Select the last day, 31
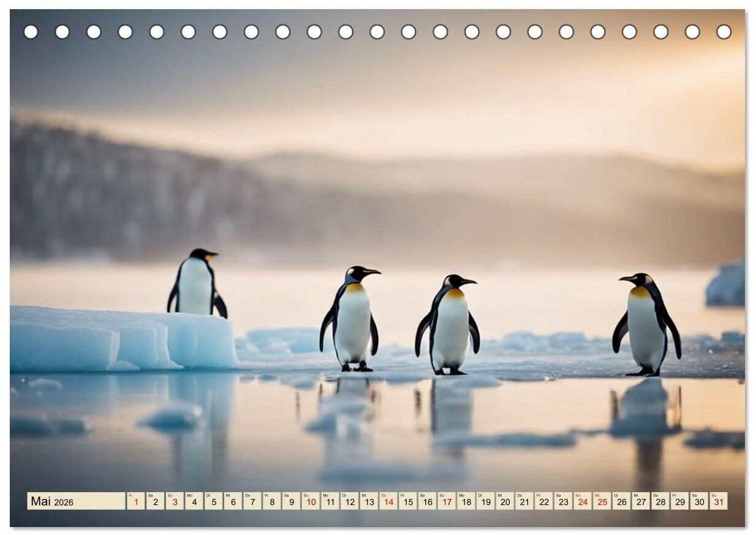 pyautogui.click(x=718, y=501)
